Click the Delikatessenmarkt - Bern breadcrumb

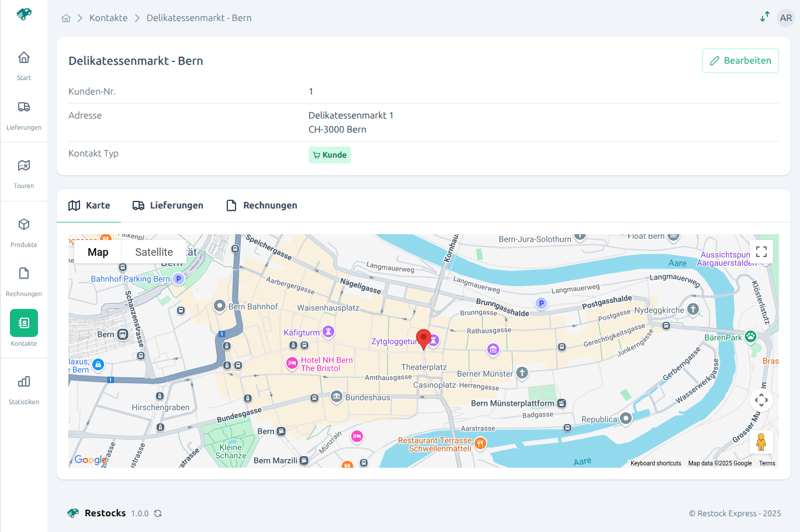pyautogui.click(x=199, y=18)
